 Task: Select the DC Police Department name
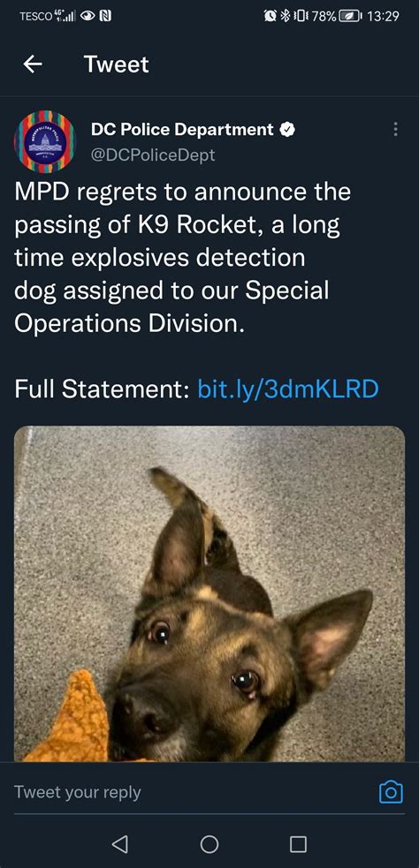182,130
